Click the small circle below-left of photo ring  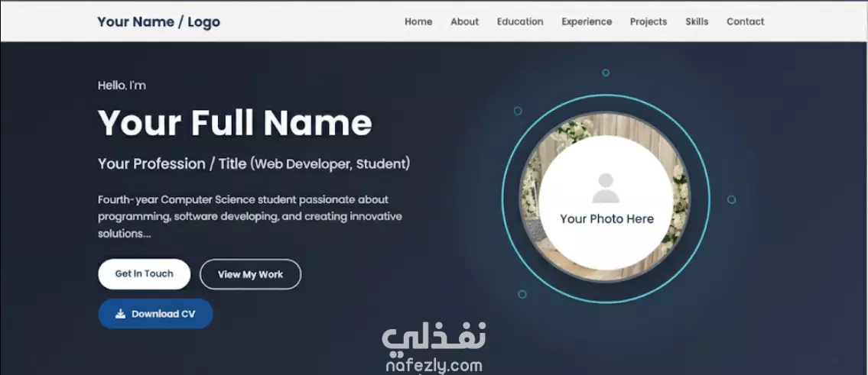point(522,294)
